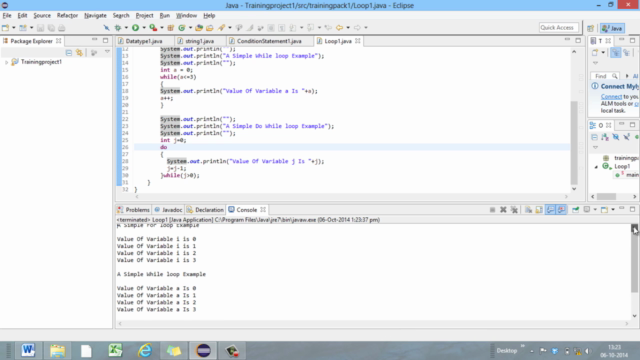Click the Skip All Breakpoints icon
640x360 pixels.
106,28
